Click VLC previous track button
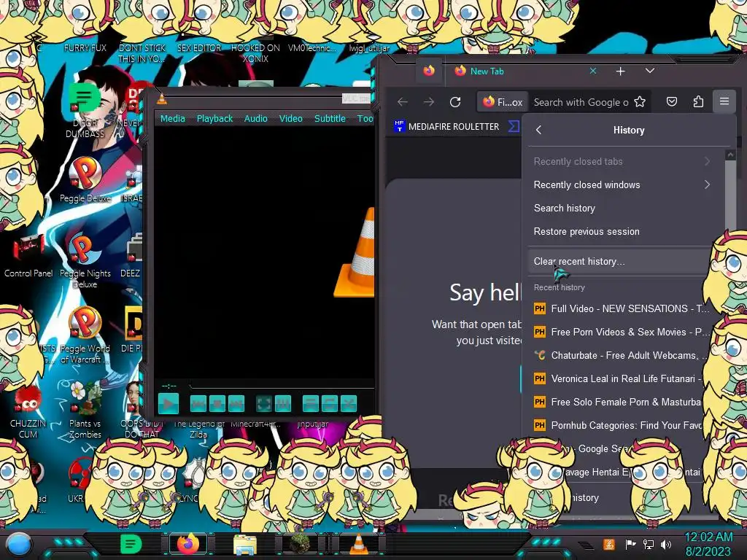 tap(198, 404)
